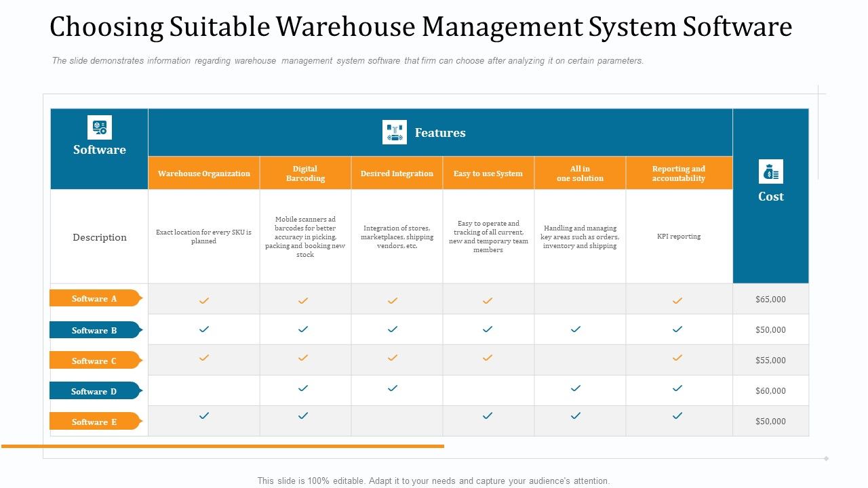This screenshot has height=488, width=868.
Task: Click Software E Reporting and accountability checkmark
Action: pyautogui.click(x=677, y=415)
